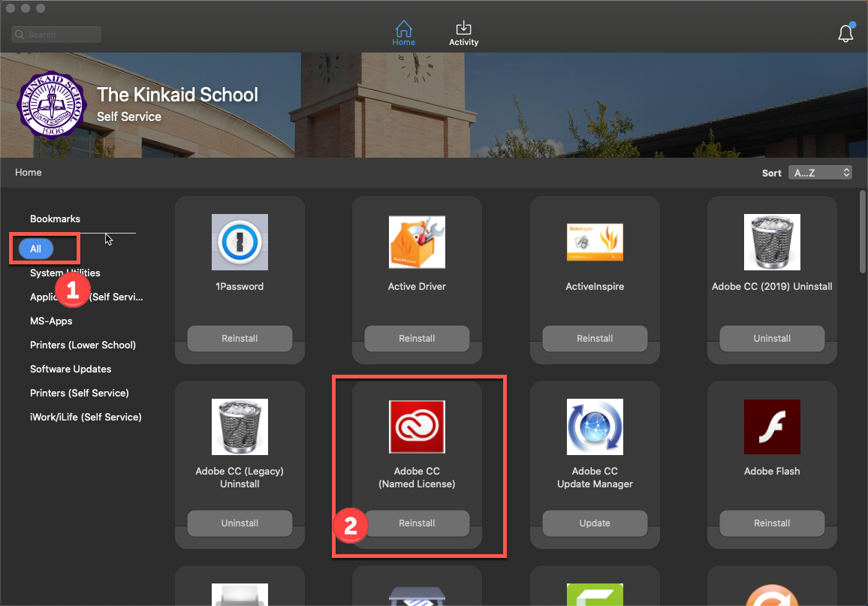Click the Kinkaid School seal logo
Image resolution: width=868 pixels, height=606 pixels.
(x=52, y=104)
